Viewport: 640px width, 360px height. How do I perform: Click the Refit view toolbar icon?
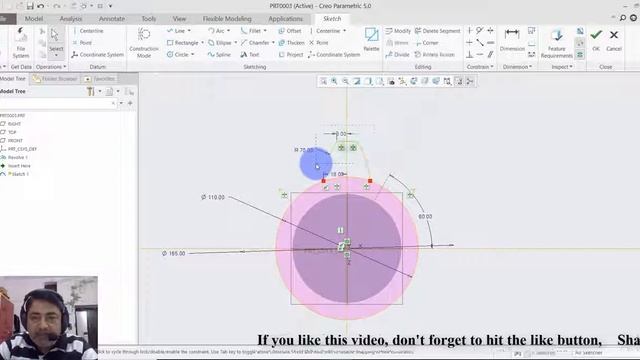(323, 81)
